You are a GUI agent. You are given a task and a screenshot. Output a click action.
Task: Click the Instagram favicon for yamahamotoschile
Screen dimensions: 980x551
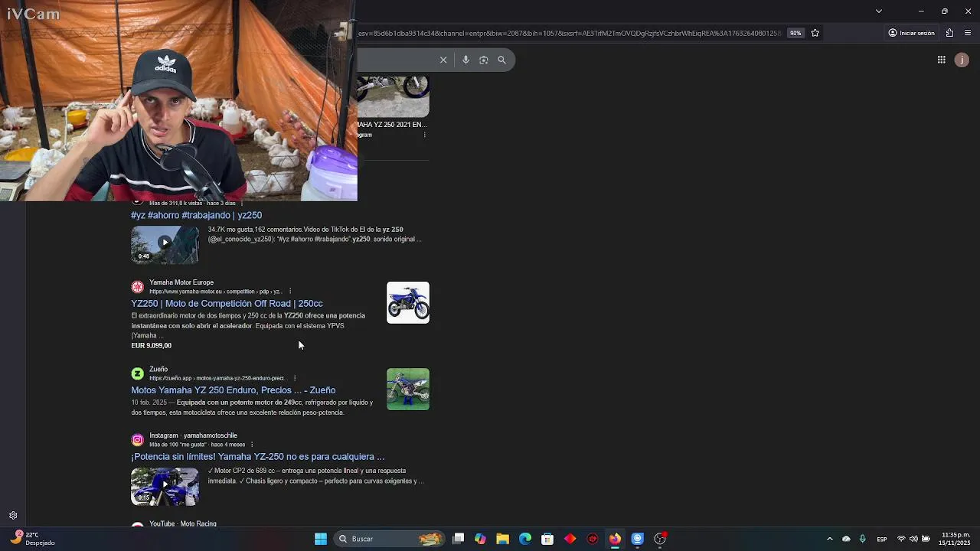point(138,440)
